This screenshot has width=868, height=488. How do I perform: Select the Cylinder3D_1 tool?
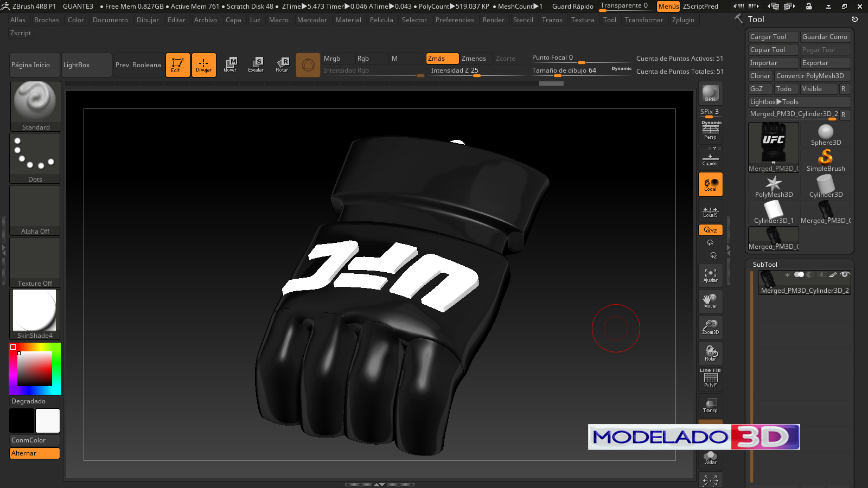[x=774, y=213]
